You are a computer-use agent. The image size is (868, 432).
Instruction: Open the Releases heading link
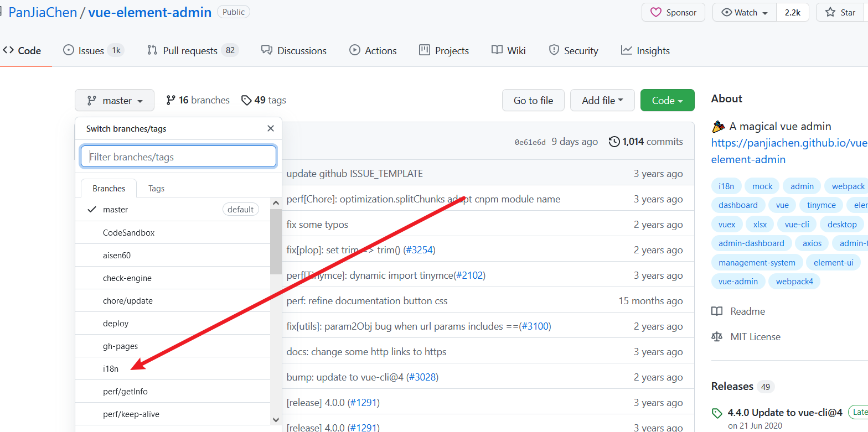[x=742, y=386]
